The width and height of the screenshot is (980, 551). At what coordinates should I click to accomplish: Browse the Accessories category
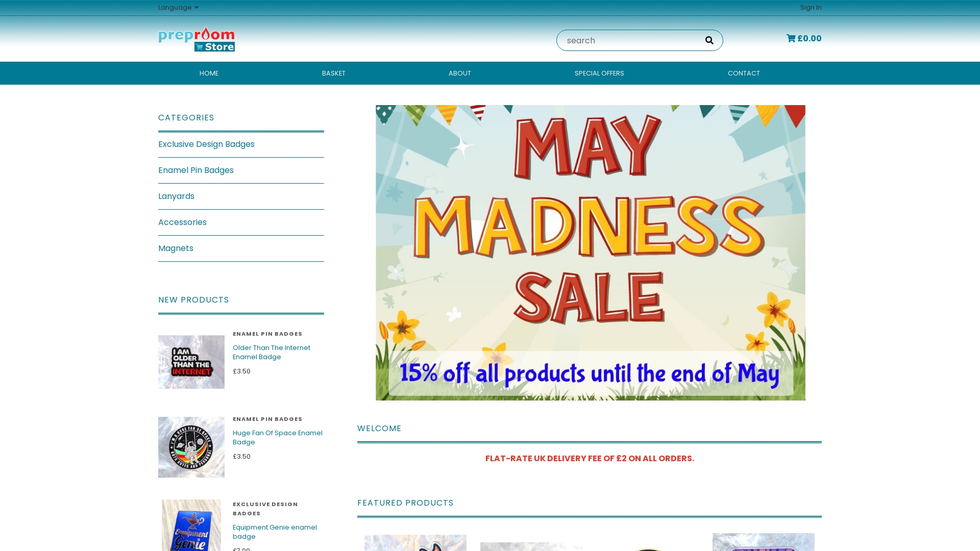(x=182, y=222)
